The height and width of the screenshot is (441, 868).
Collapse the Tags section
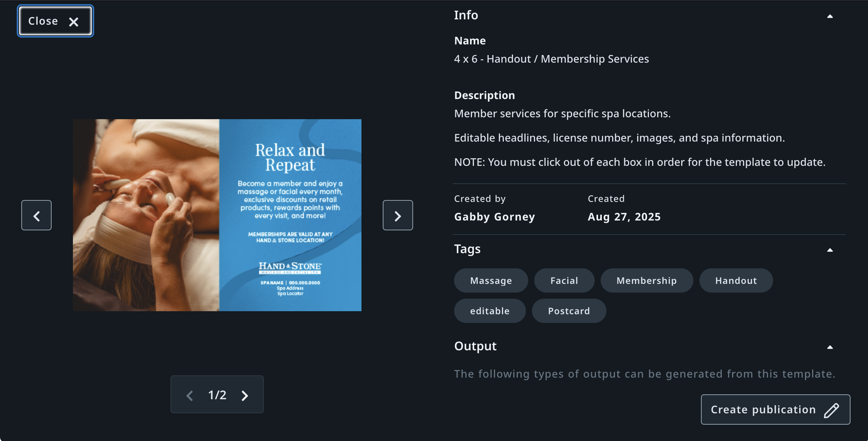click(830, 250)
